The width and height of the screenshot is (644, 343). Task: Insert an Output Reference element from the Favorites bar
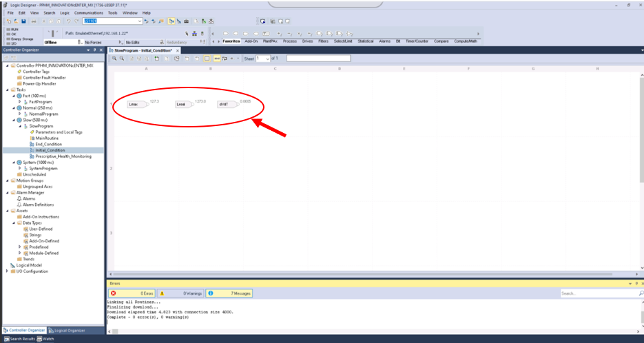[236, 34]
